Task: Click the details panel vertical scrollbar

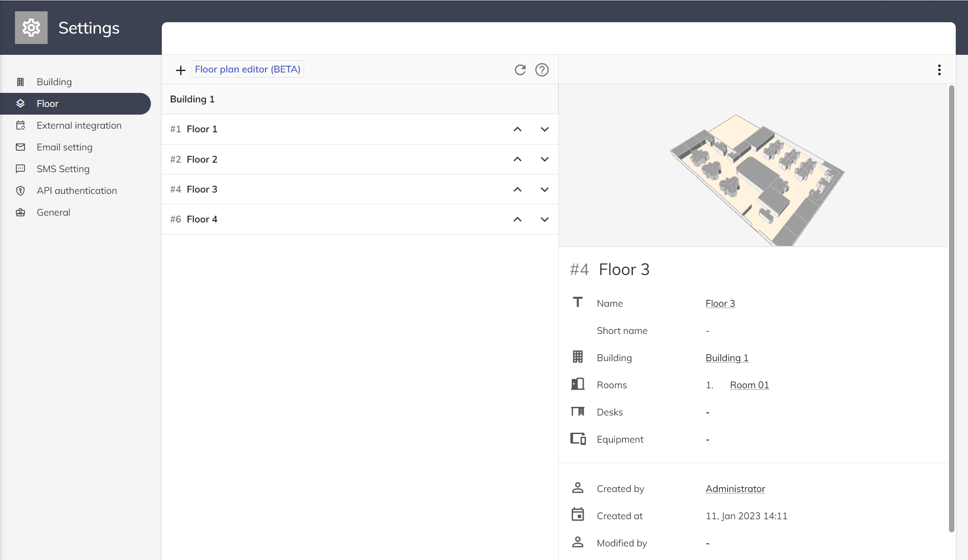Action: [951, 308]
